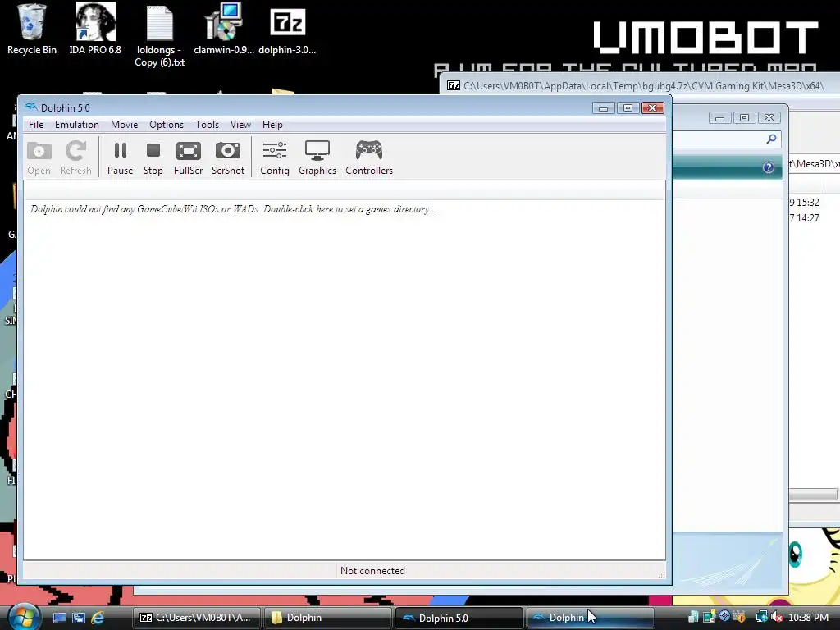This screenshot has width=840, height=630.
Task: Select the loldongs - Copy (6).txt file icon
Action: tap(159, 36)
